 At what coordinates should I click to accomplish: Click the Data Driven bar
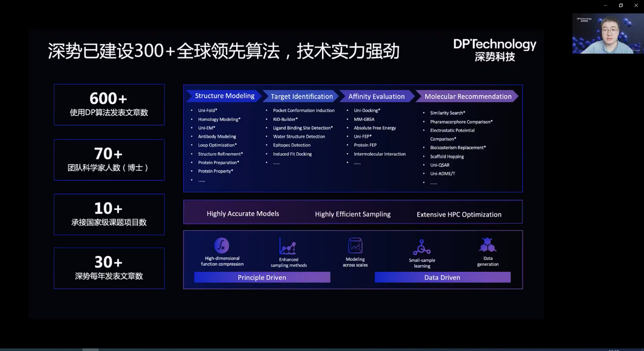click(x=442, y=277)
